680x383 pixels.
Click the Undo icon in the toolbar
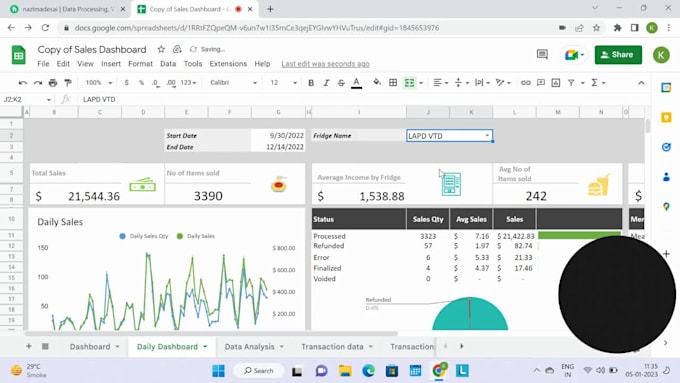[x=23, y=82]
